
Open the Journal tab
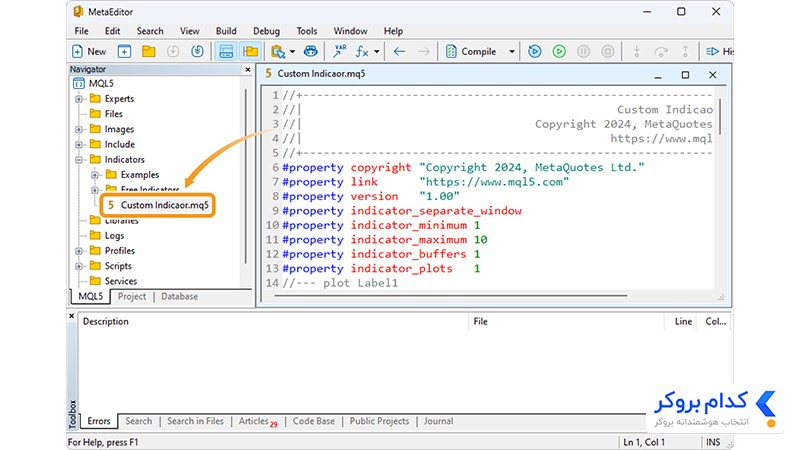[x=438, y=421]
